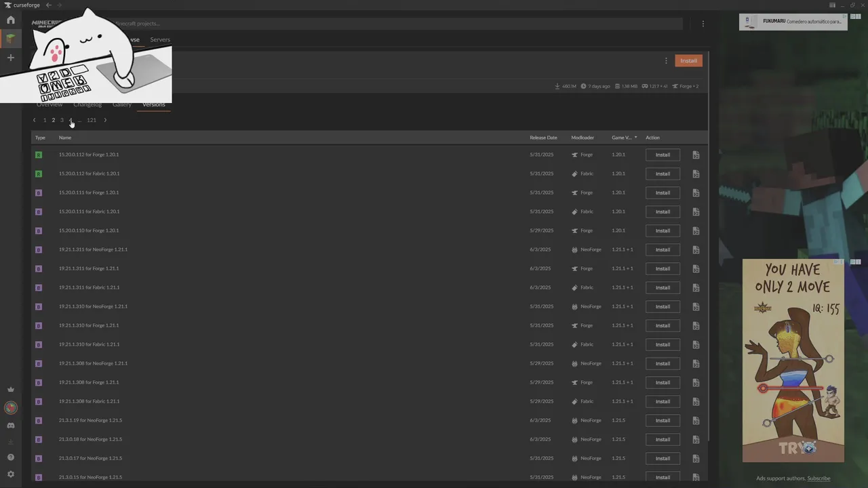Open the three-dot menu beside search bar
868x488 pixels.
click(703, 24)
